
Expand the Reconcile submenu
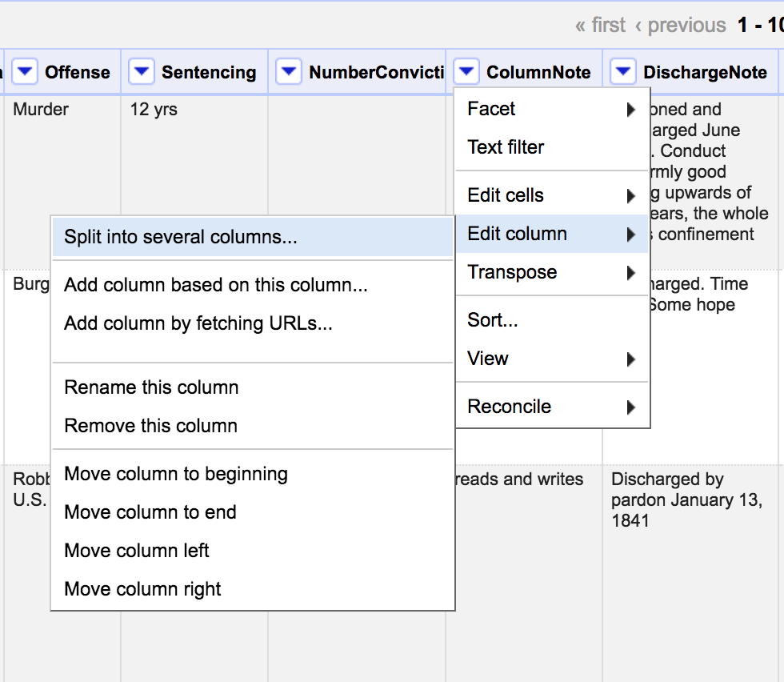coord(552,407)
